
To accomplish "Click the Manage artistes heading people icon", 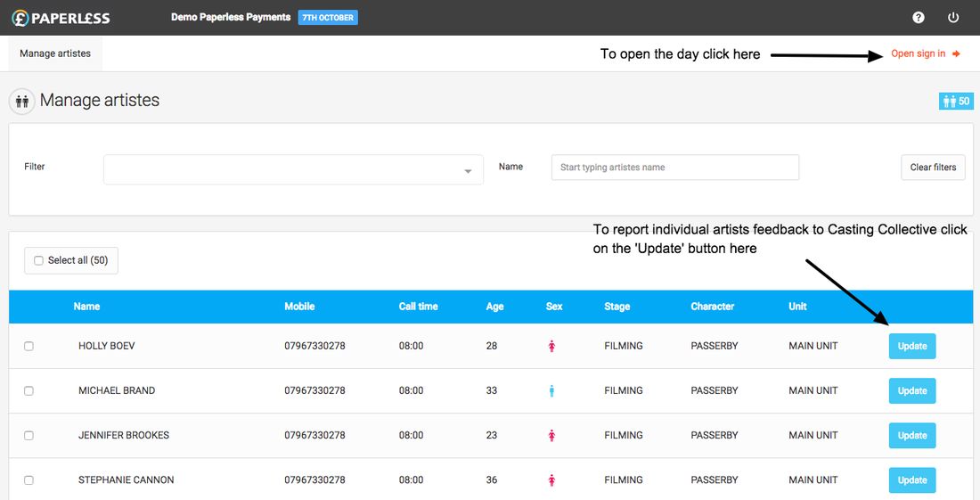I will (21, 101).
